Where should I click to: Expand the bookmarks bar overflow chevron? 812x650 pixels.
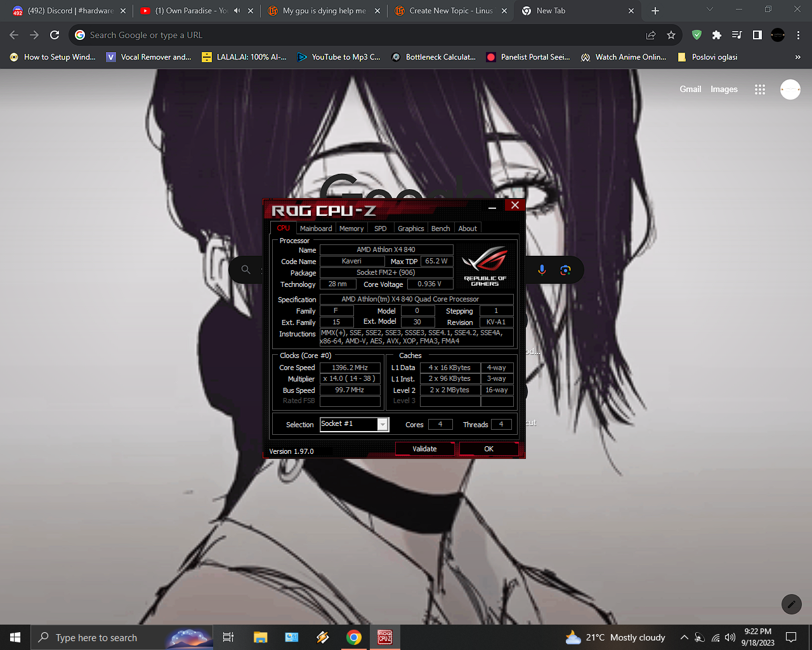[x=797, y=57]
